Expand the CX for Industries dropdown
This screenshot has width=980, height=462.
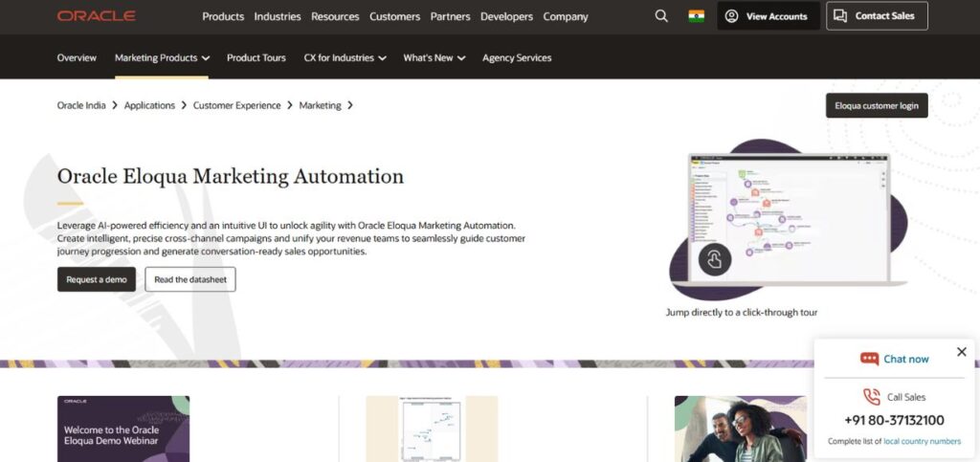pyautogui.click(x=345, y=58)
